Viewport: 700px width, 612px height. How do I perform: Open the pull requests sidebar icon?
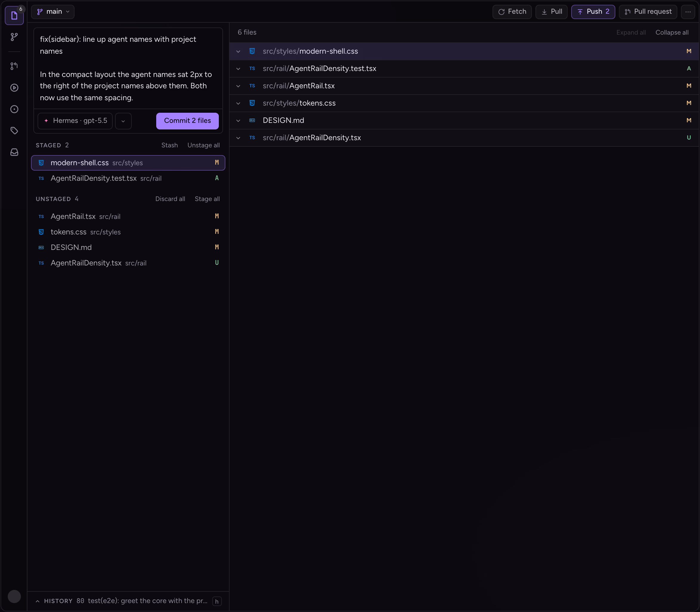pos(14,66)
